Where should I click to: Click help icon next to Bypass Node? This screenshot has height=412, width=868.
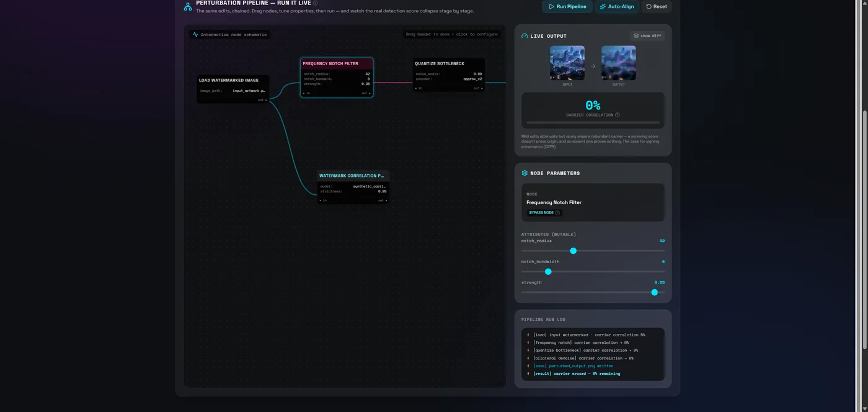click(557, 212)
